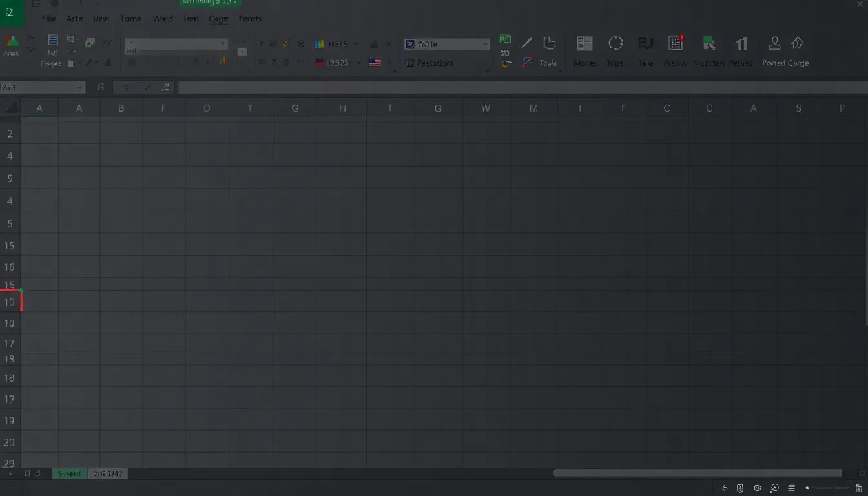
Task: Click the Petties icon in the ribbon
Action: click(741, 44)
